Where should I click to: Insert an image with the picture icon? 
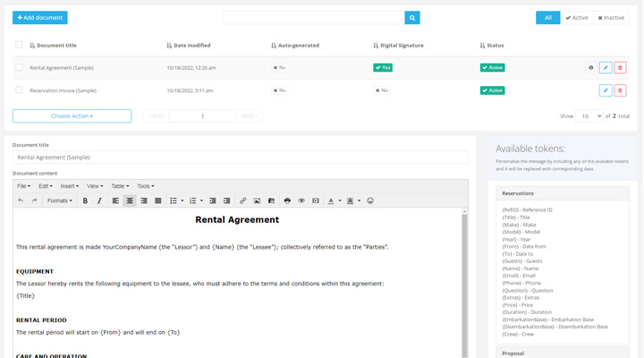point(257,200)
